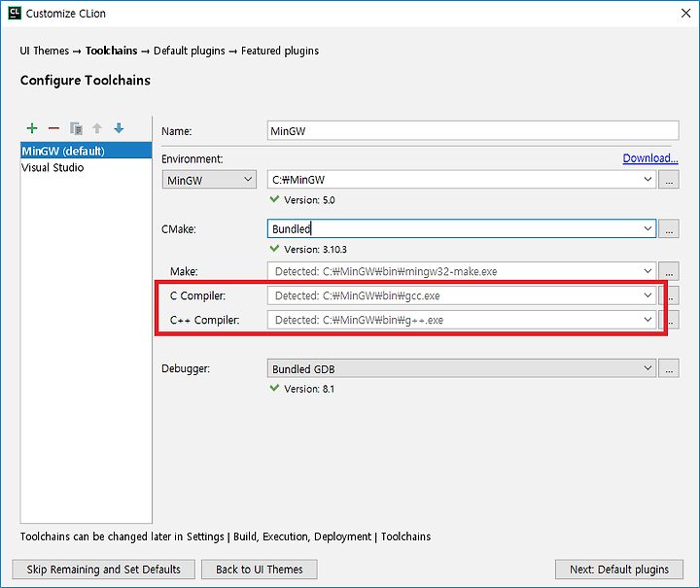This screenshot has width=700, height=588.
Task: Browse for Make executable
Action: (669, 271)
